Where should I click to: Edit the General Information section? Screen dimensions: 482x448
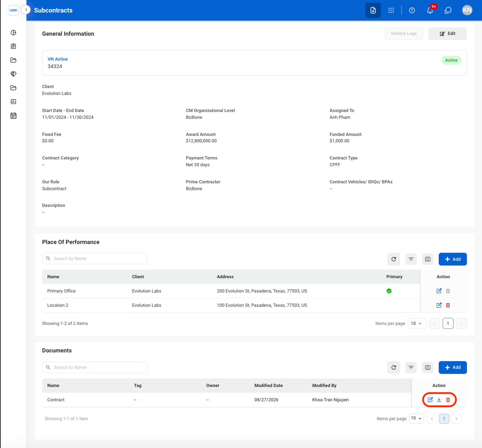pyautogui.click(x=448, y=34)
